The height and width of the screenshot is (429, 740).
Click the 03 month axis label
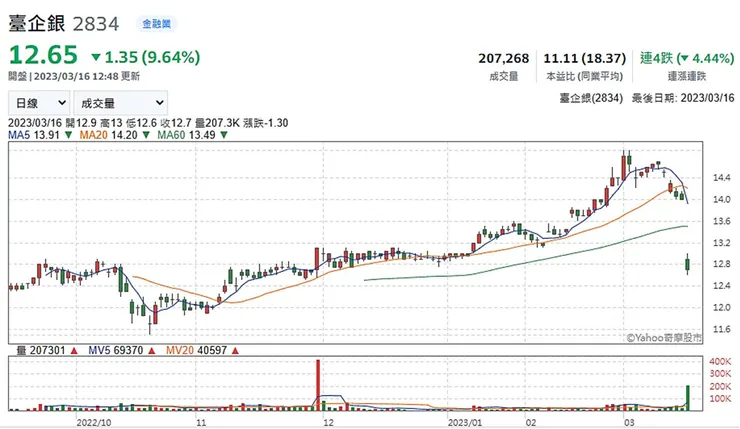coord(630,422)
